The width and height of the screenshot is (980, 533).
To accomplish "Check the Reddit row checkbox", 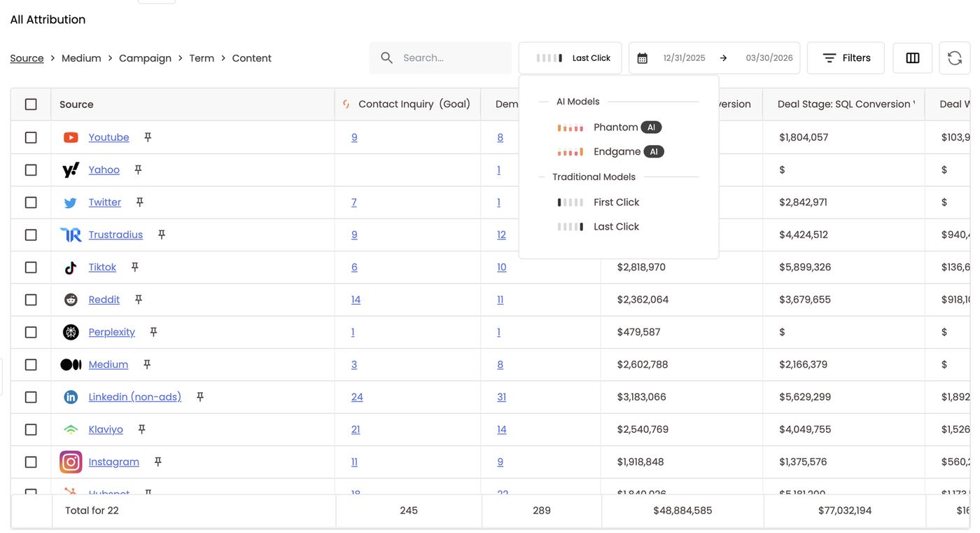I will tap(31, 300).
